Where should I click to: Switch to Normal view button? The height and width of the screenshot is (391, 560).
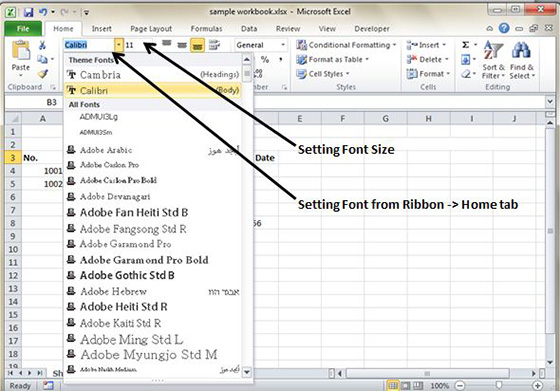coord(393,385)
